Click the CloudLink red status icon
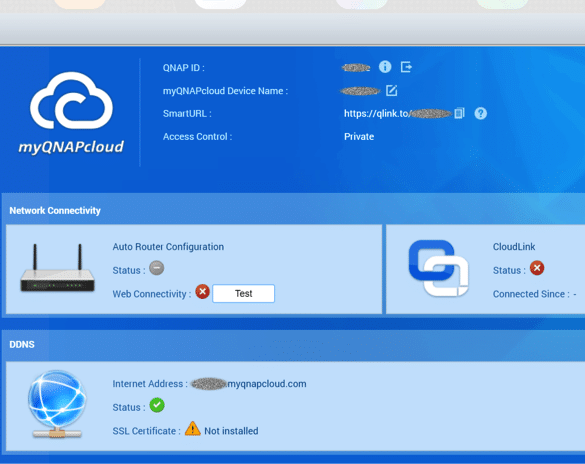 [537, 268]
